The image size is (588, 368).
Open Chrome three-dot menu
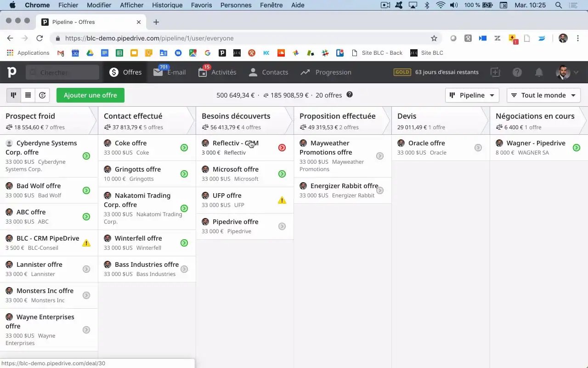coord(578,38)
